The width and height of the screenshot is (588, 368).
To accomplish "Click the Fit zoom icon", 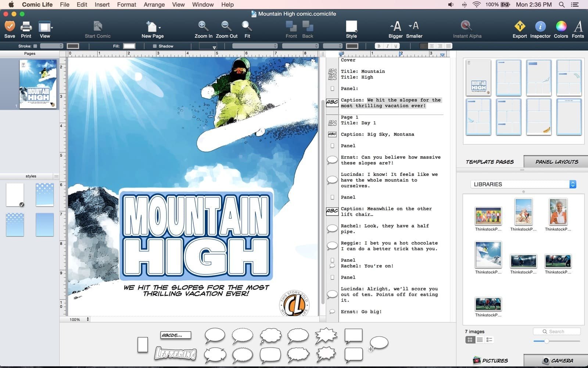I will point(247,26).
